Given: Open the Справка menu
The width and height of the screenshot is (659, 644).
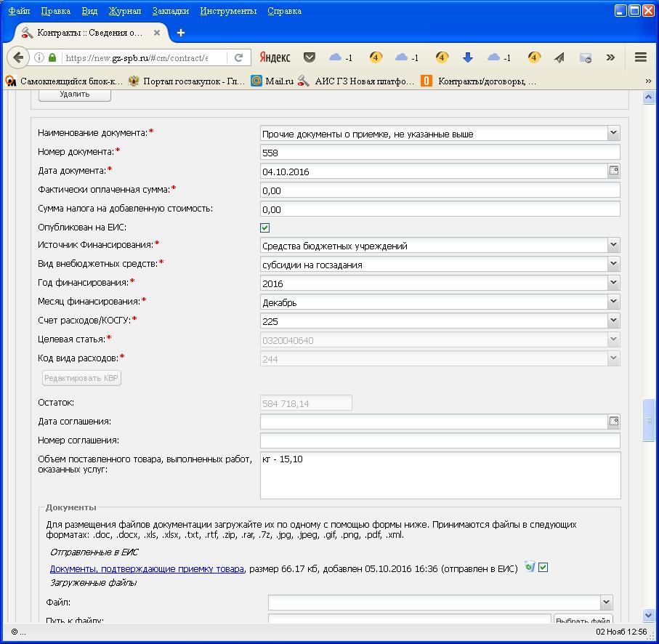Looking at the screenshot, I should [x=284, y=11].
